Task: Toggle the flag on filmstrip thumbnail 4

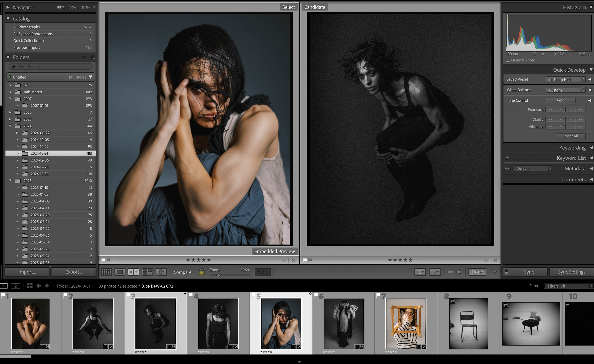Action: point(191,295)
